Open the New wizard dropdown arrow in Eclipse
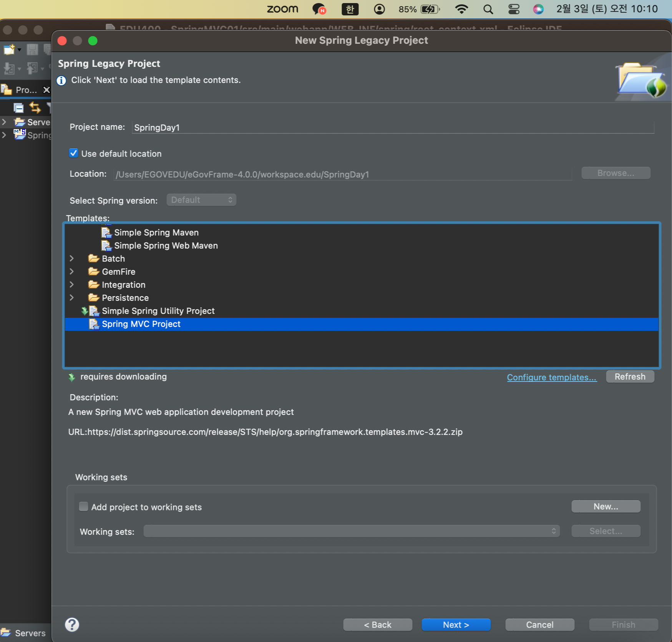 tap(19, 50)
